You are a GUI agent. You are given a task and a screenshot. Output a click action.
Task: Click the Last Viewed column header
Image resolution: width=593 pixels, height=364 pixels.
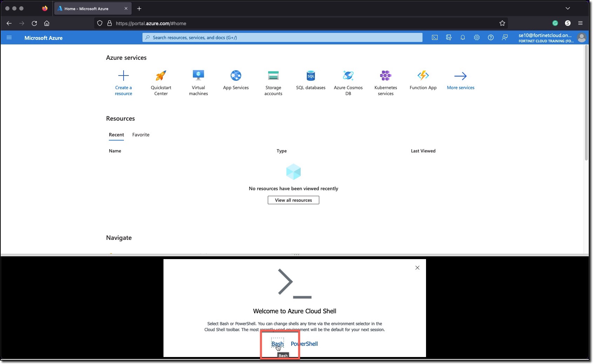tap(423, 151)
